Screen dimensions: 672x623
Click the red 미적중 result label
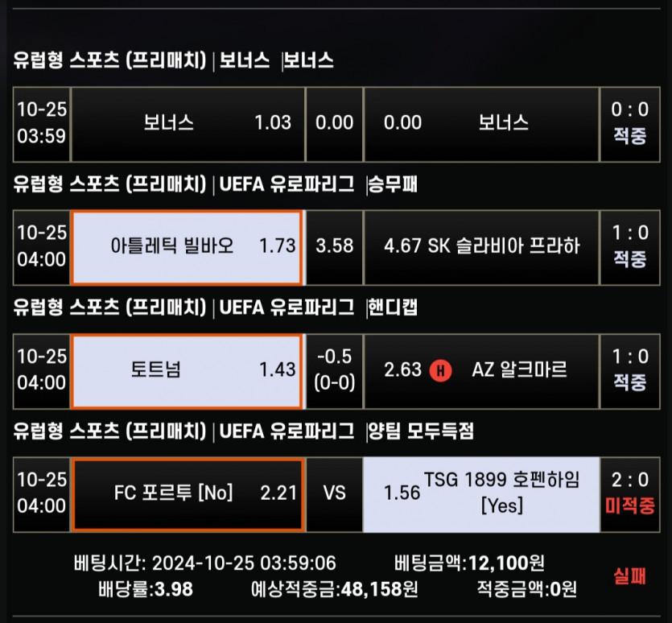[x=631, y=506]
